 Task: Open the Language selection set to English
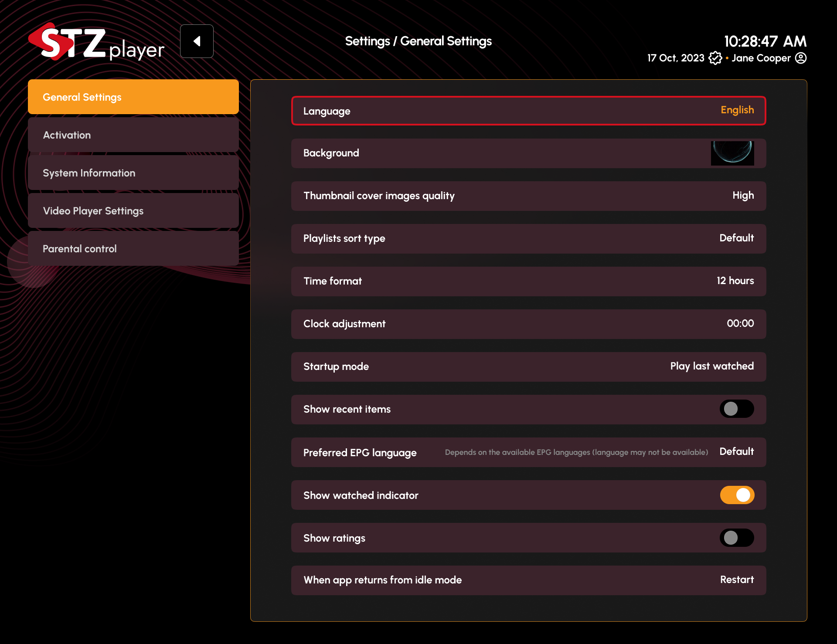coord(528,111)
